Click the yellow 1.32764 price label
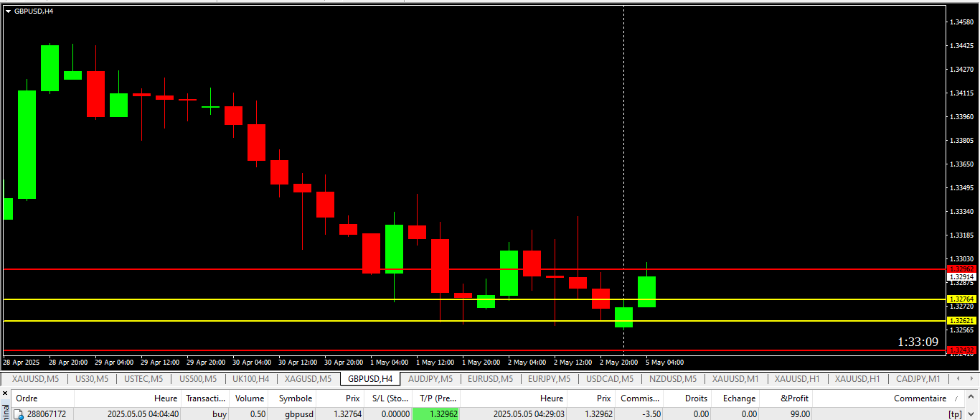 (x=961, y=299)
